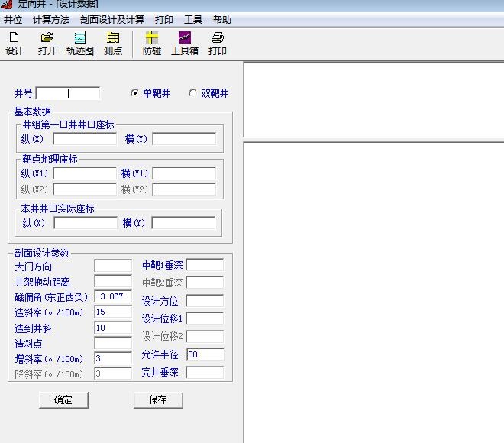504x443 pixels.
Task: Click the 增斜率 field showing 3
Action: [x=113, y=358]
